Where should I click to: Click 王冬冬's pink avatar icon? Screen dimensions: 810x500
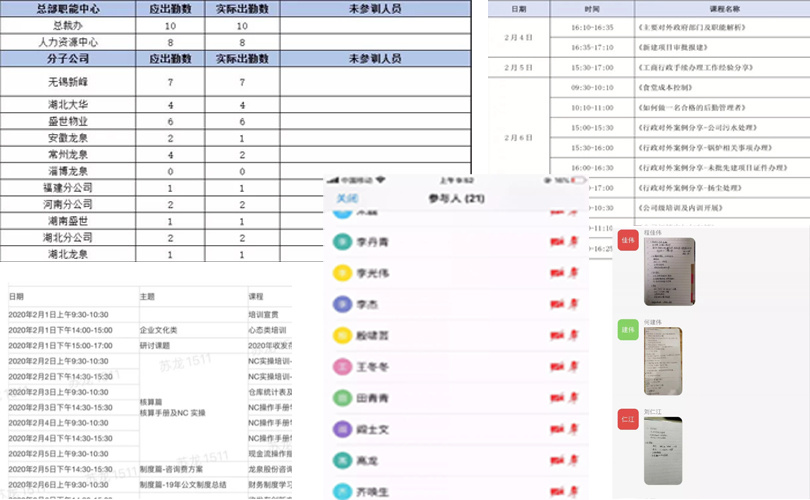pos(341,366)
